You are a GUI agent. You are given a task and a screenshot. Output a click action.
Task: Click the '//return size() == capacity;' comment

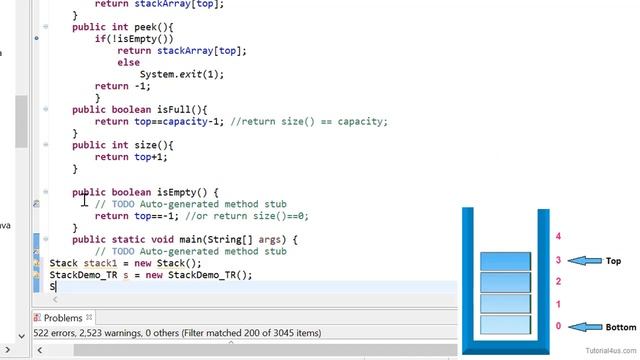pyautogui.click(x=309, y=122)
